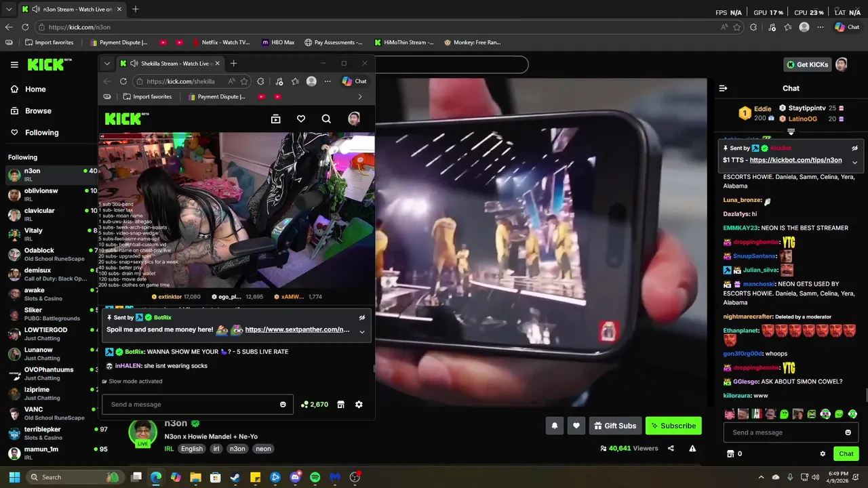Collapse the n3on chat panel
The image size is (868, 488).
pyautogui.click(x=723, y=88)
